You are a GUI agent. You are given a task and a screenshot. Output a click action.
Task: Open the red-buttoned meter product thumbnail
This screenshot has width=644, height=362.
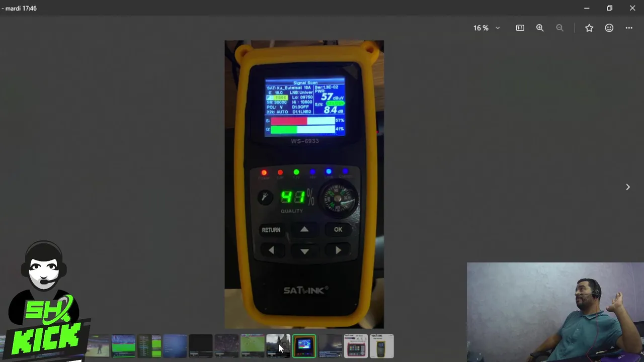[356, 346]
